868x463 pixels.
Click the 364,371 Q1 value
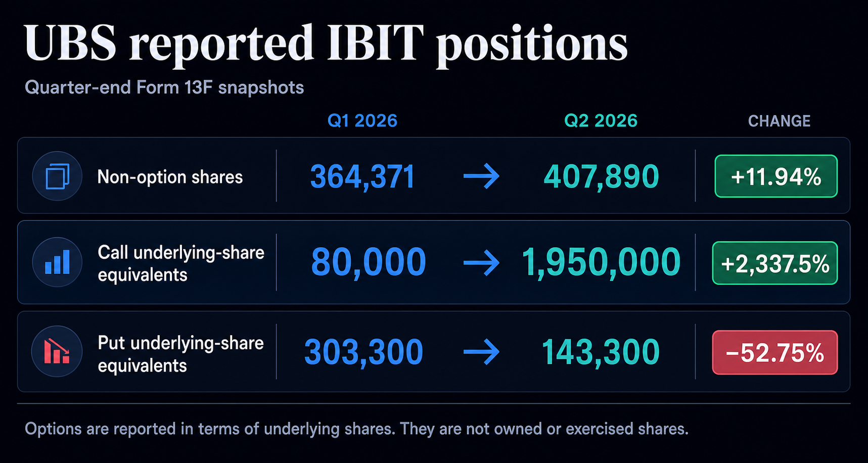362,177
